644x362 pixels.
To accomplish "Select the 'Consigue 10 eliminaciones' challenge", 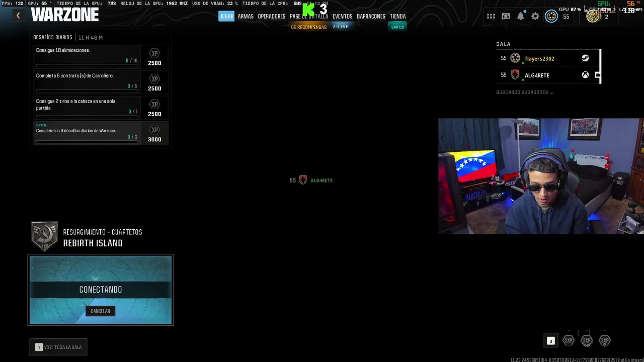I will pos(101,57).
